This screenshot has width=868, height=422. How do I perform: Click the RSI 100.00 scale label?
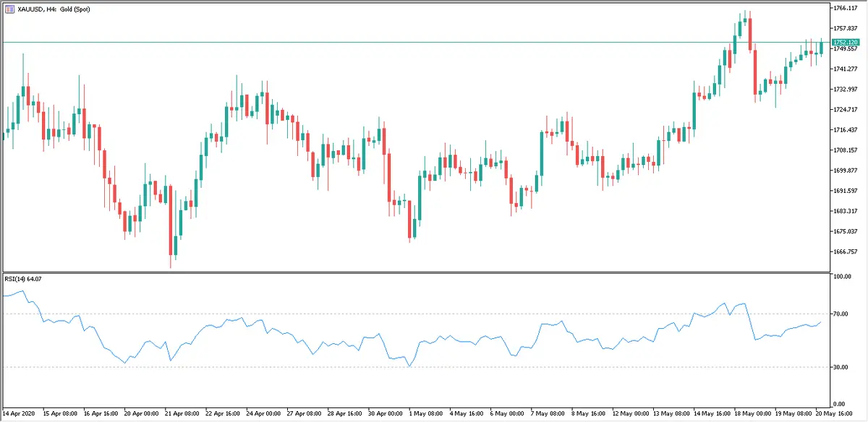pos(842,277)
